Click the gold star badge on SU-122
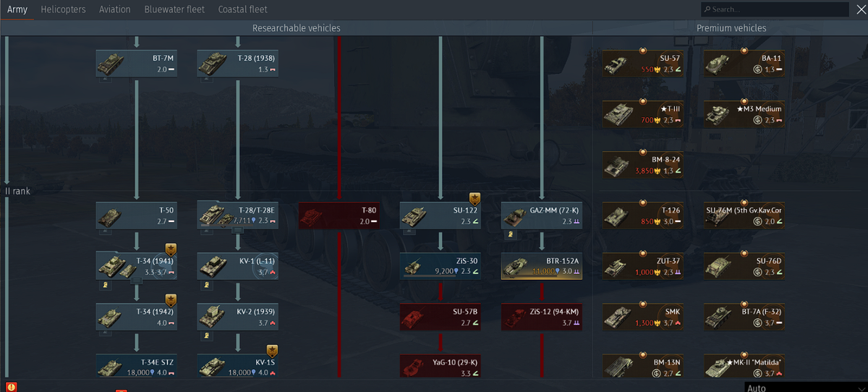868x392 pixels. coord(475,198)
